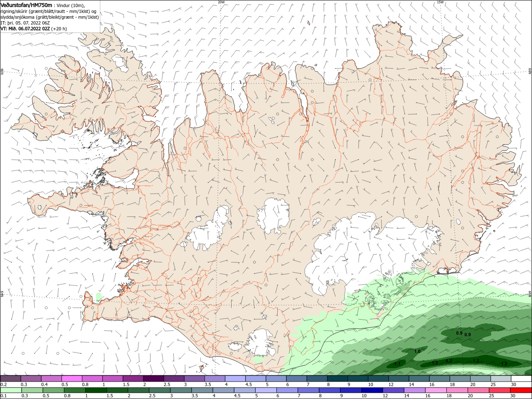
Task: Click the 0.2 label under the purple legend
Action: [4, 384]
